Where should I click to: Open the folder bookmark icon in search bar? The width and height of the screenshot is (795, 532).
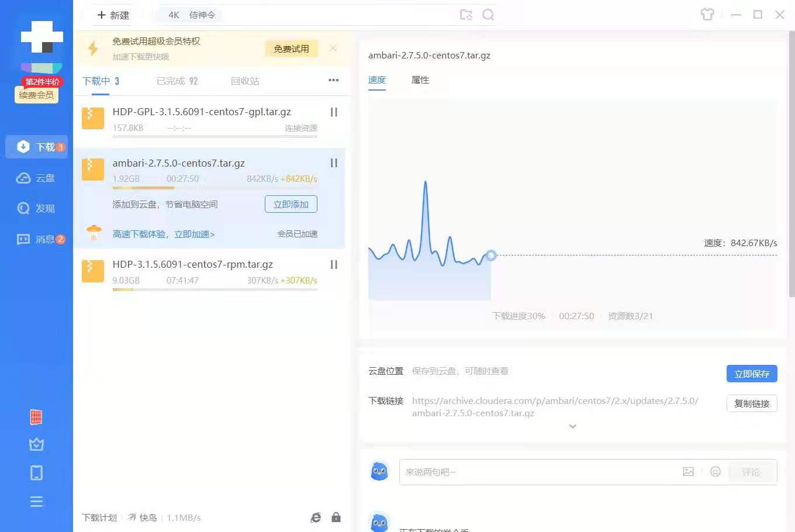pos(466,15)
